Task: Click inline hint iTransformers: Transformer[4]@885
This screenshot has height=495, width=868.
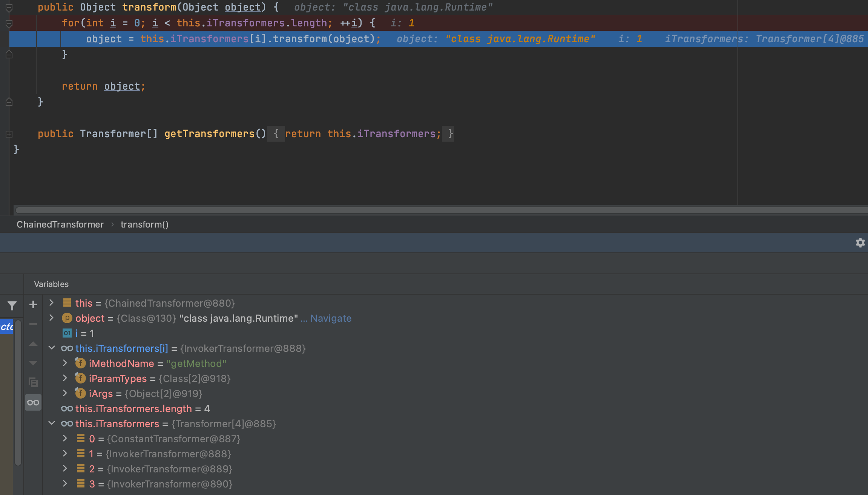Action: tap(764, 39)
